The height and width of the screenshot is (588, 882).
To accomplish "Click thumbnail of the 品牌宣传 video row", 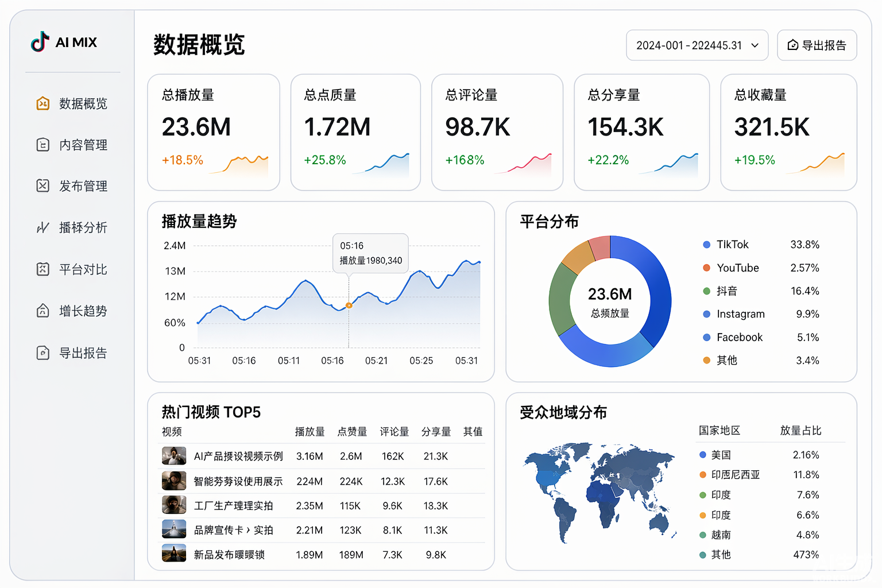I will tap(174, 529).
